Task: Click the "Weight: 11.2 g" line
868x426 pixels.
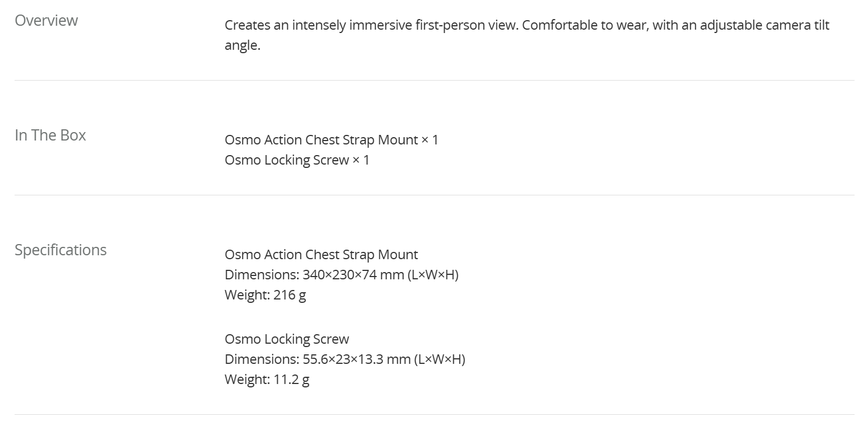Action: tap(267, 380)
